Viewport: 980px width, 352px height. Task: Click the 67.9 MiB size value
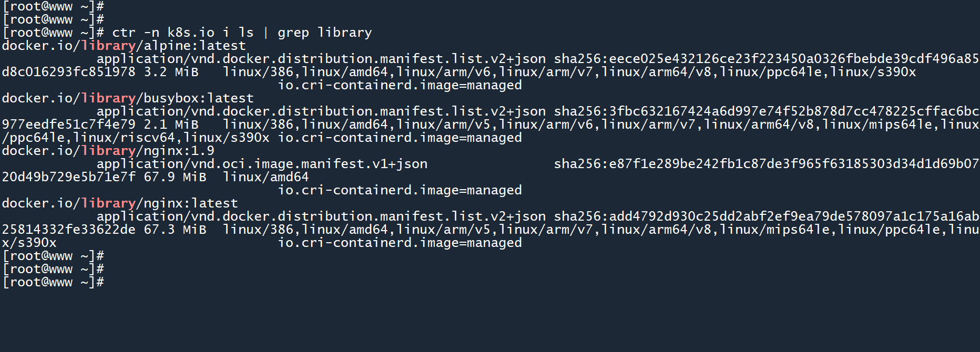[x=175, y=177]
